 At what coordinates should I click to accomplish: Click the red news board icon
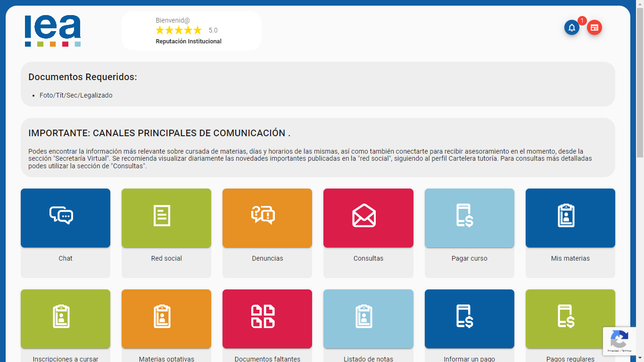click(594, 27)
